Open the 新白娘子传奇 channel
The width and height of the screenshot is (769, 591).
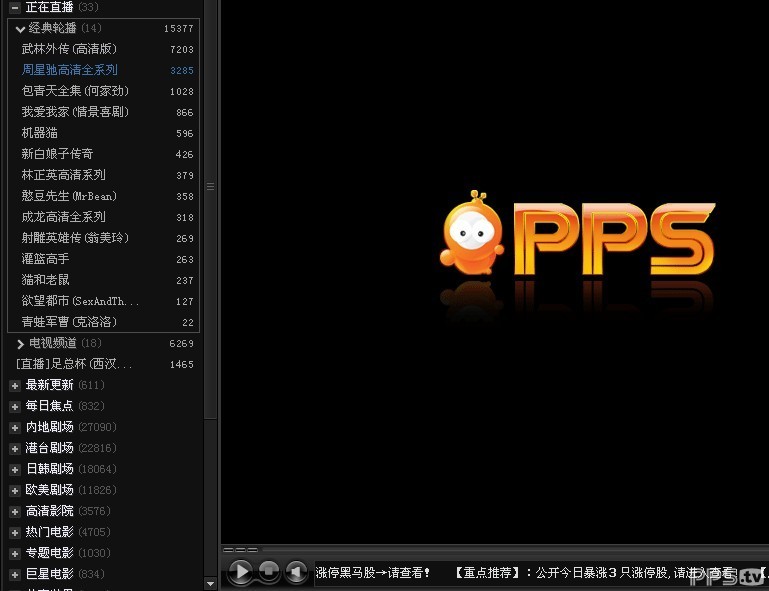tap(103, 154)
